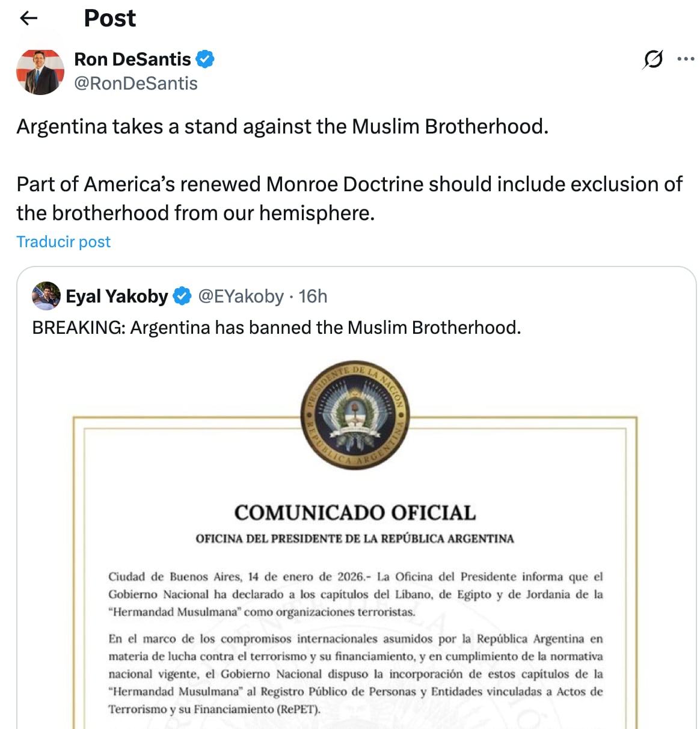Click the BREAKING tweet text
Viewport: 700px width, 729px height.
coord(275,327)
